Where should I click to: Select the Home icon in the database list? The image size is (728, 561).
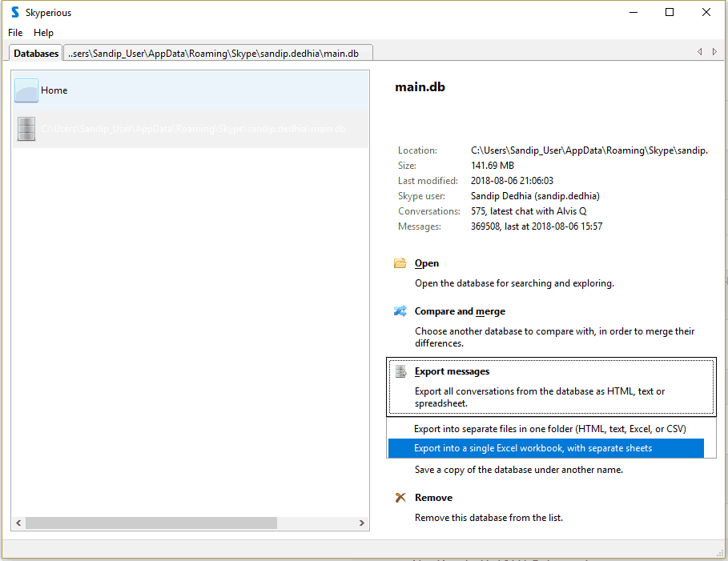pos(26,90)
